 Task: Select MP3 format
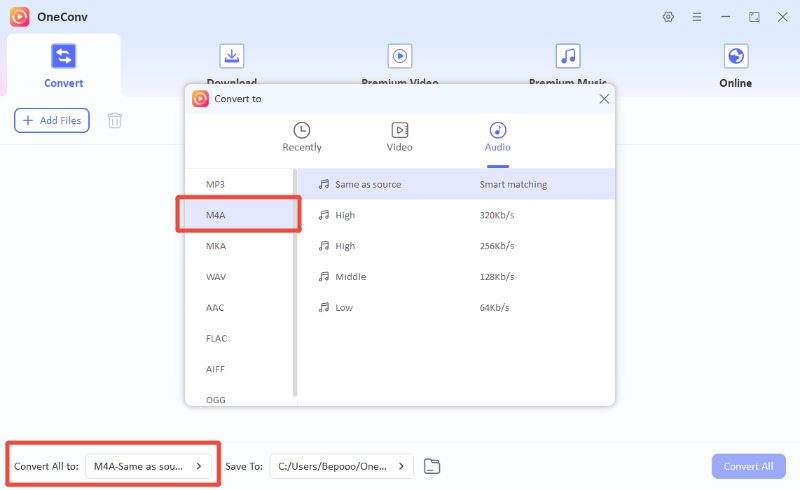pyautogui.click(x=239, y=184)
